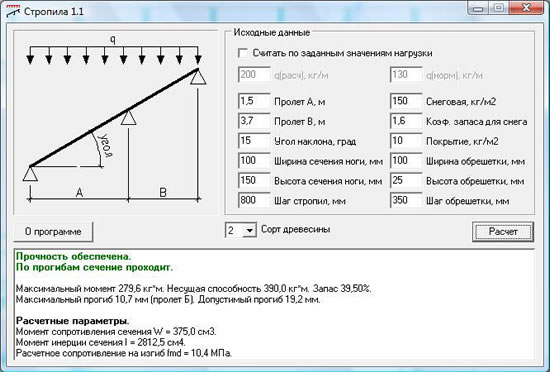Viewport: 550px width, 372px height.
Task: Open the Сорт древесины dropdown
Action: pos(250,231)
